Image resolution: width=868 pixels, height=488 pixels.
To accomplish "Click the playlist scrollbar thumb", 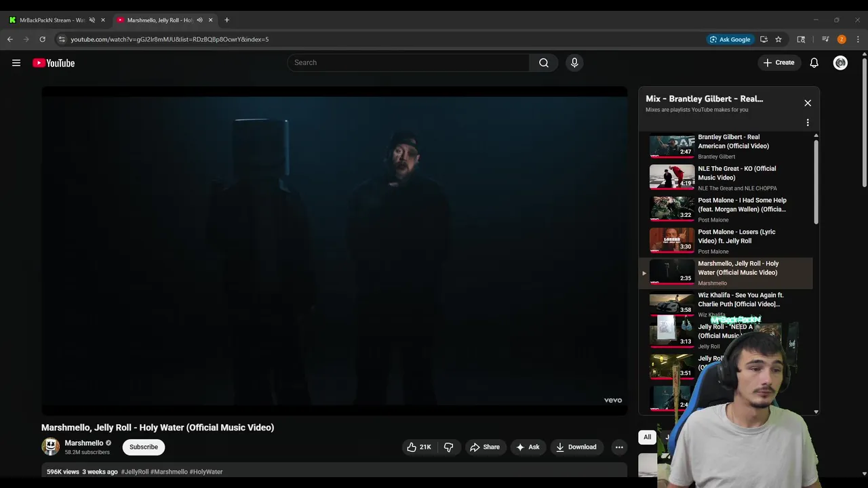I will tap(816, 182).
